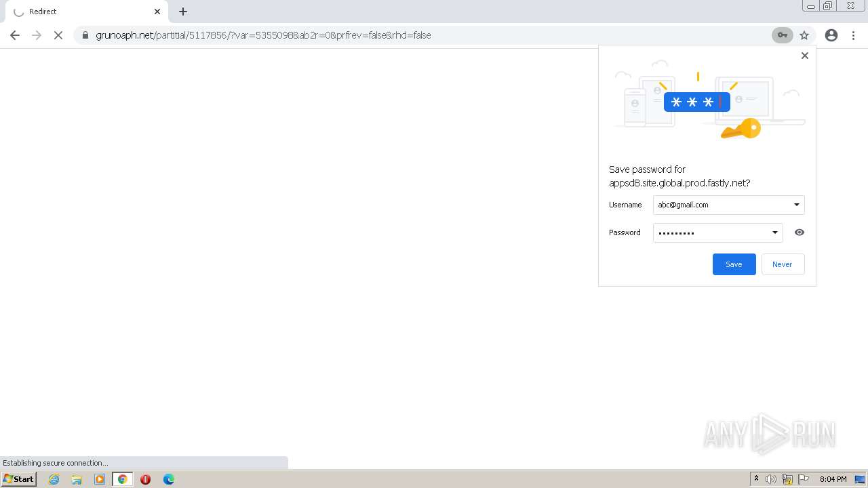Click the 8:04 PM clock

(833, 479)
